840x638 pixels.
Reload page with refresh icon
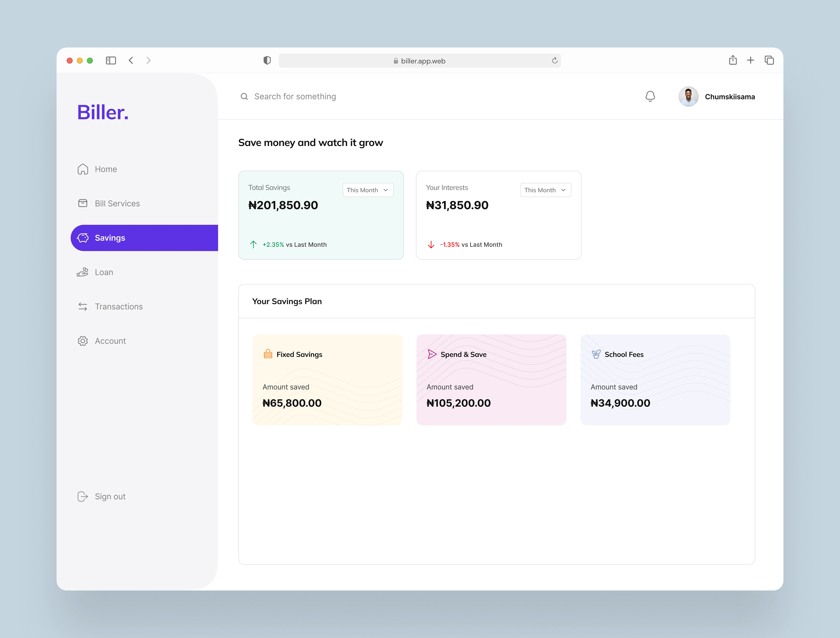(x=555, y=60)
